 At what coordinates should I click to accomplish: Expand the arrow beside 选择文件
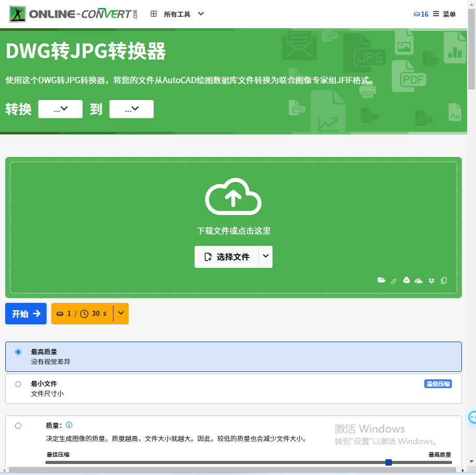pos(266,256)
